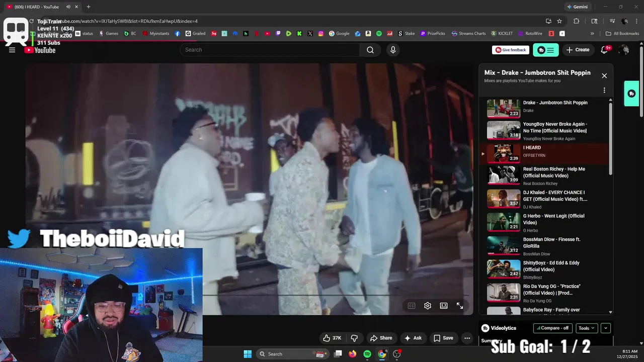The image size is (644, 362).
Task: Open the Facebook bookmark icon
Action: (x=178, y=34)
